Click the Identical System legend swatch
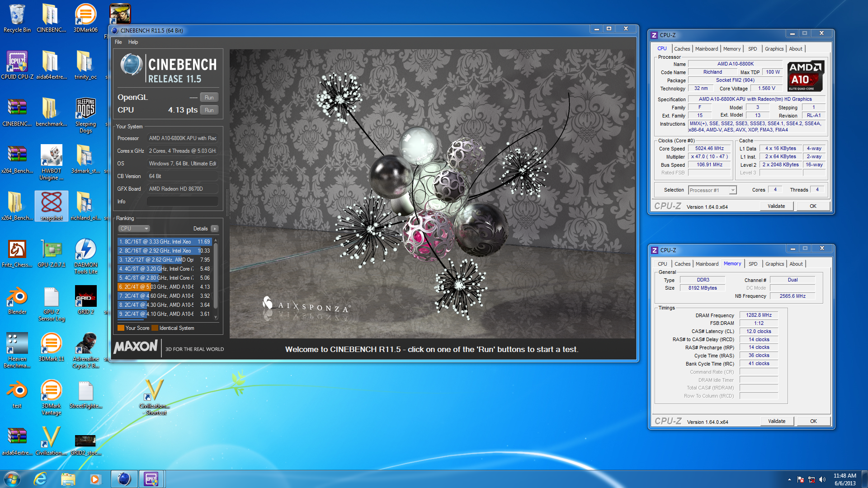This screenshot has width=868, height=488. (155, 328)
